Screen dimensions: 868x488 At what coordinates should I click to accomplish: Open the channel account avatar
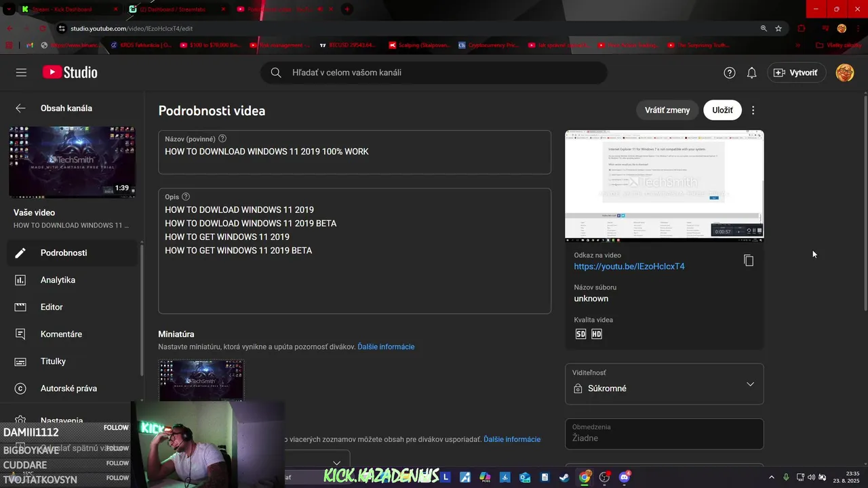point(845,73)
